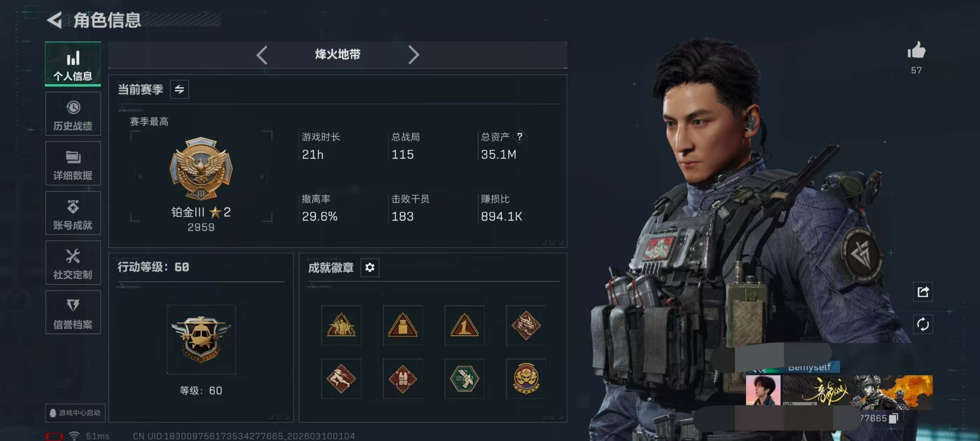This screenshot has width=980, height=441.
Task: Go back using the arrow beside 角色信息
Action: [54, 20]
